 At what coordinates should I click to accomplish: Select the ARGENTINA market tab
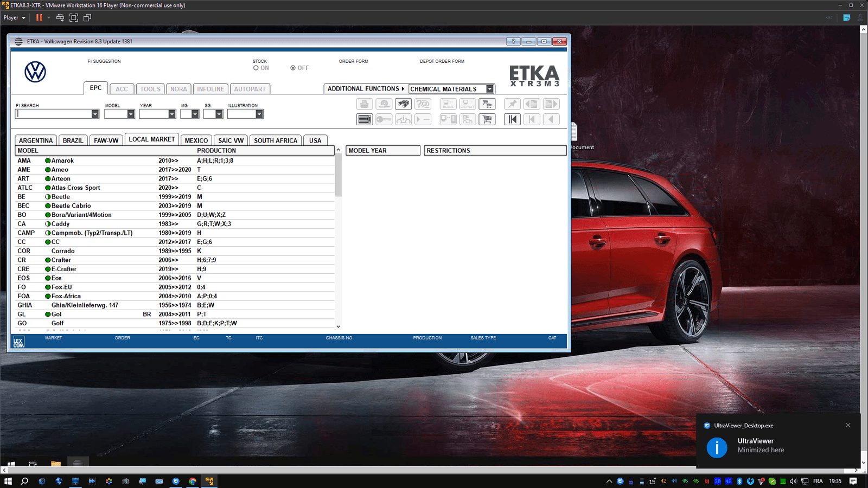coord(36,140)
